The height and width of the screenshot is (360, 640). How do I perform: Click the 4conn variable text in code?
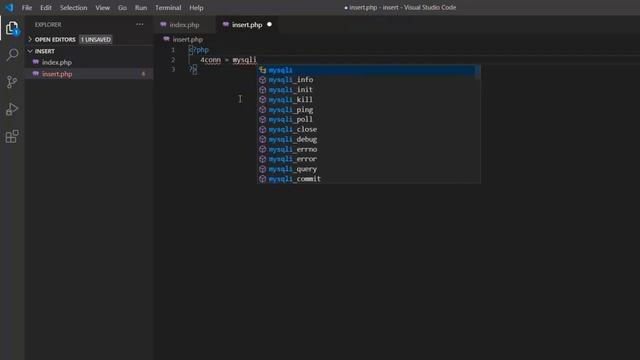click(210, 60)
